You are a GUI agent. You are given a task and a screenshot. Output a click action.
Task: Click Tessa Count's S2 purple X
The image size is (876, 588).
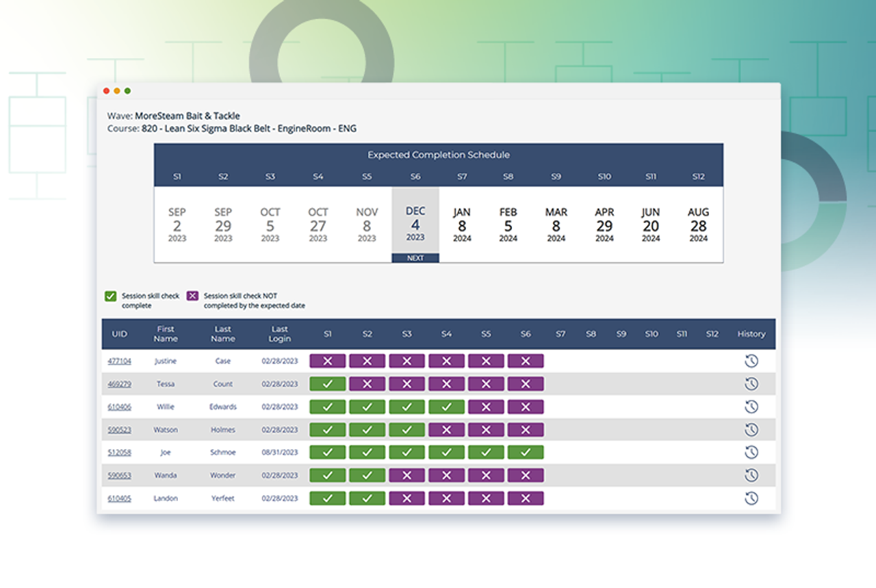click(x=367, y=384)
